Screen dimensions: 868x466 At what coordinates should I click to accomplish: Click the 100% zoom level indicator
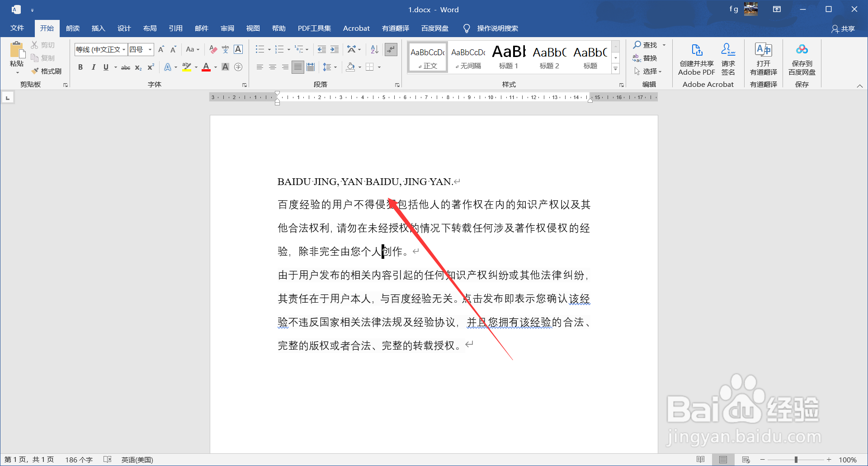[848, 460]
